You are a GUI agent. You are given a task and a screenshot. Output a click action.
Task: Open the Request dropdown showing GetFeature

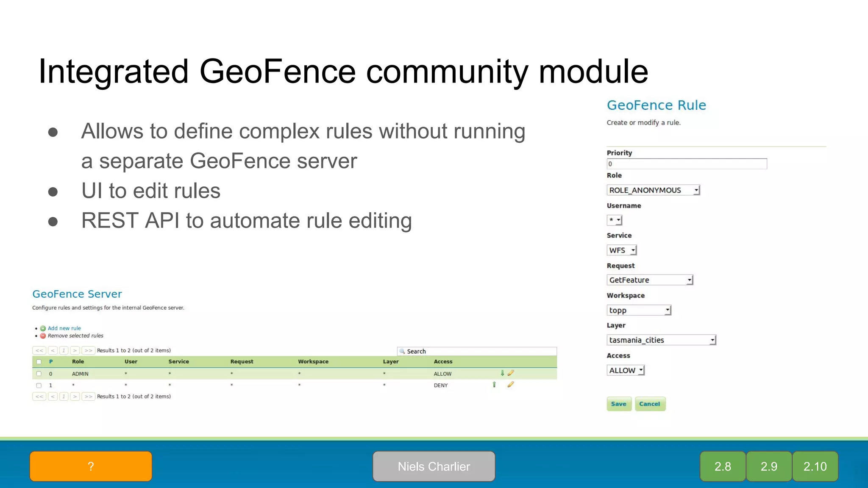(650, 280)
